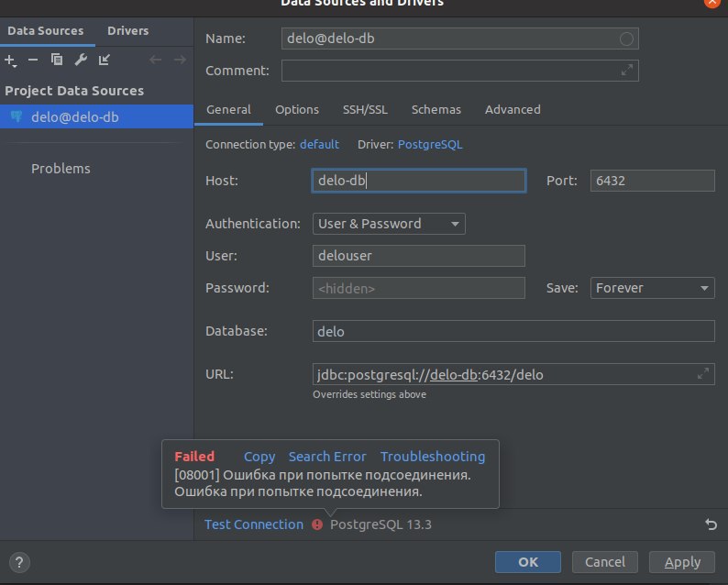Go forward with the right arrow icon
The image size is (728, 585).
(x=180, y=60)
